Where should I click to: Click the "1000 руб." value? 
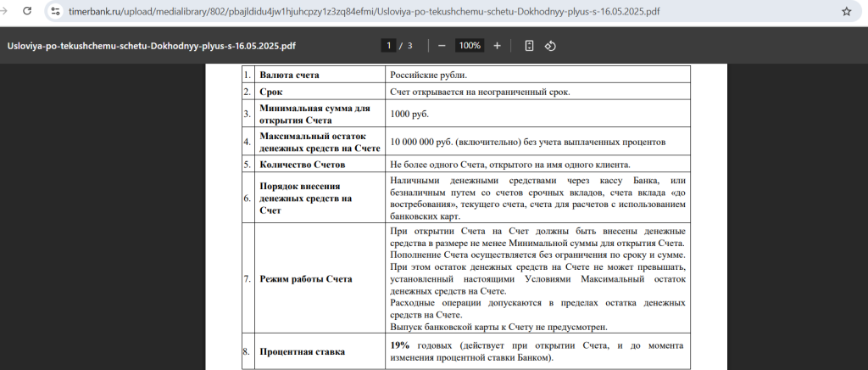409,114
